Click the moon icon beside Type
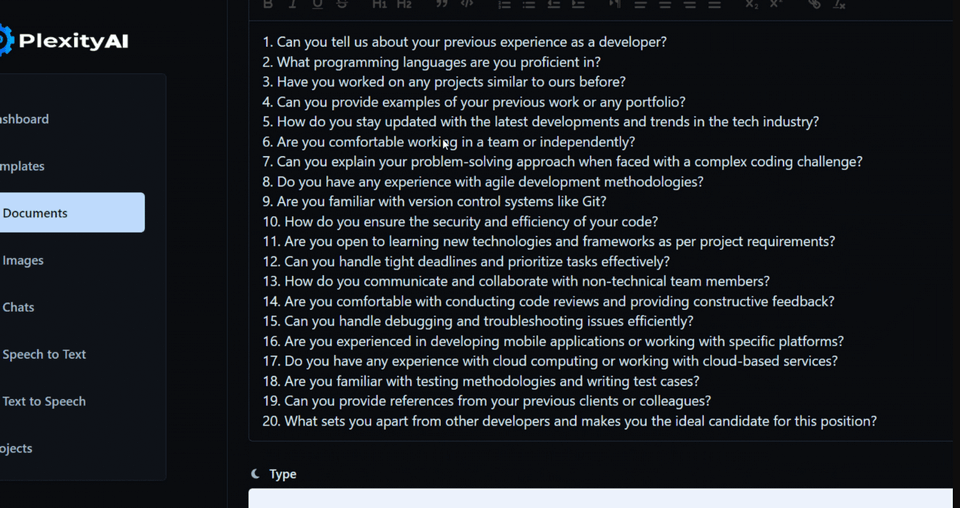The image size is (960, 508). (256, 474)
